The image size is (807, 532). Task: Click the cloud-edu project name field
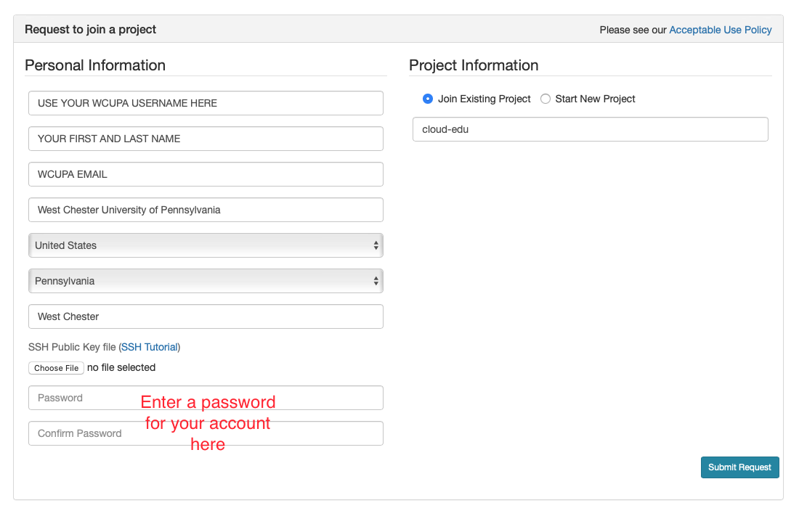coord(590,129)
